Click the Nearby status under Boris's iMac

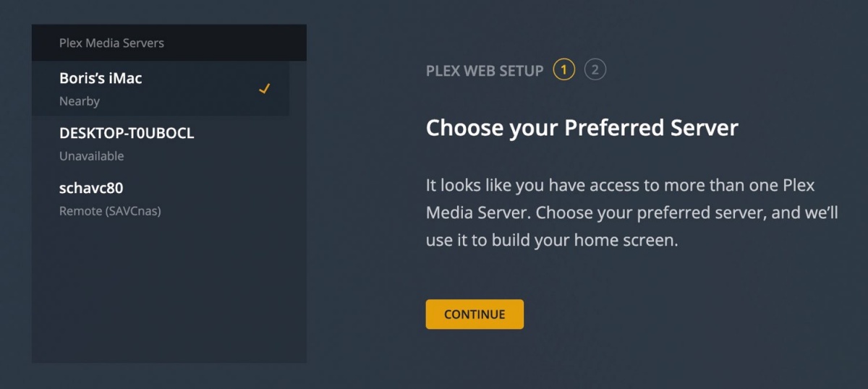pos(80,101)
